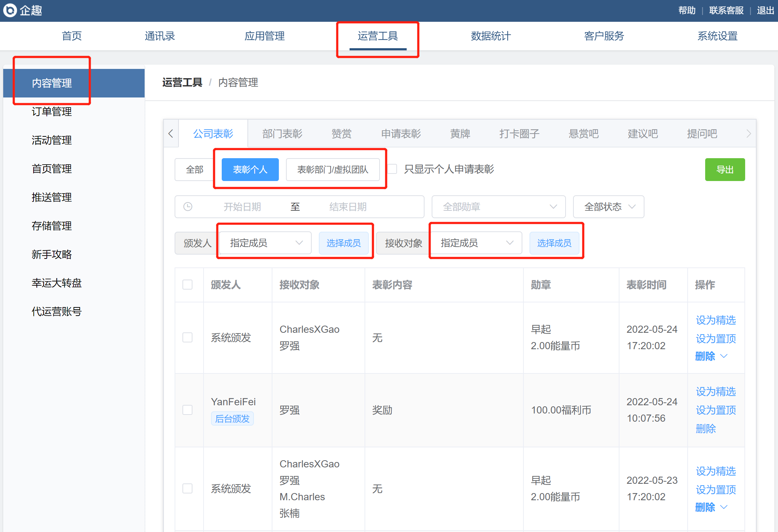Switch to 部门表彰 tab

click(282, 134)
